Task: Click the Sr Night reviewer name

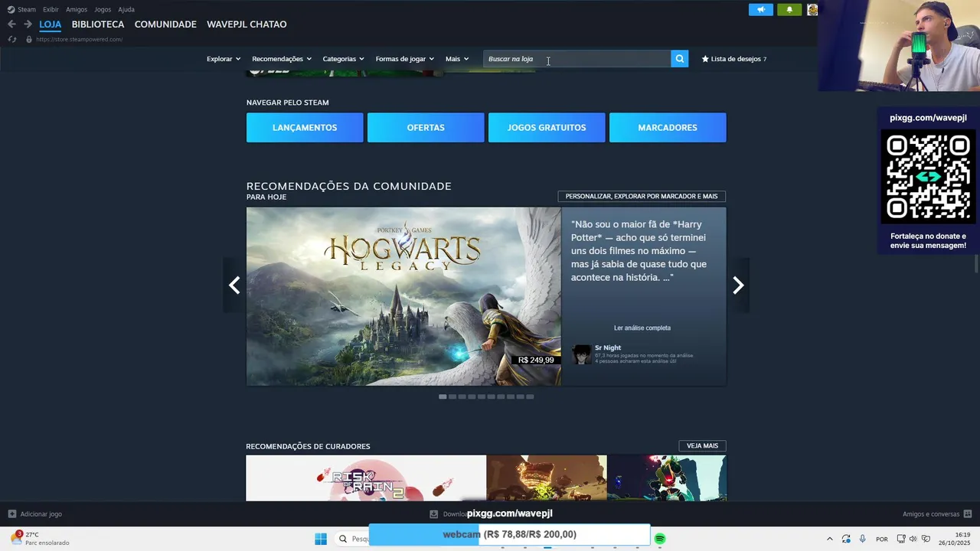Action: [x=608, y=347]
